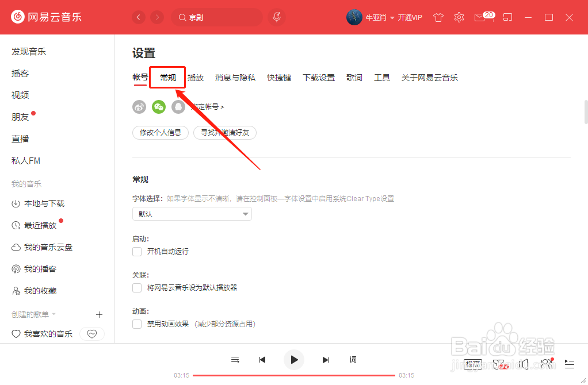
Task: Click the WeChat account binding icon
Action: (x=159, y=107)
